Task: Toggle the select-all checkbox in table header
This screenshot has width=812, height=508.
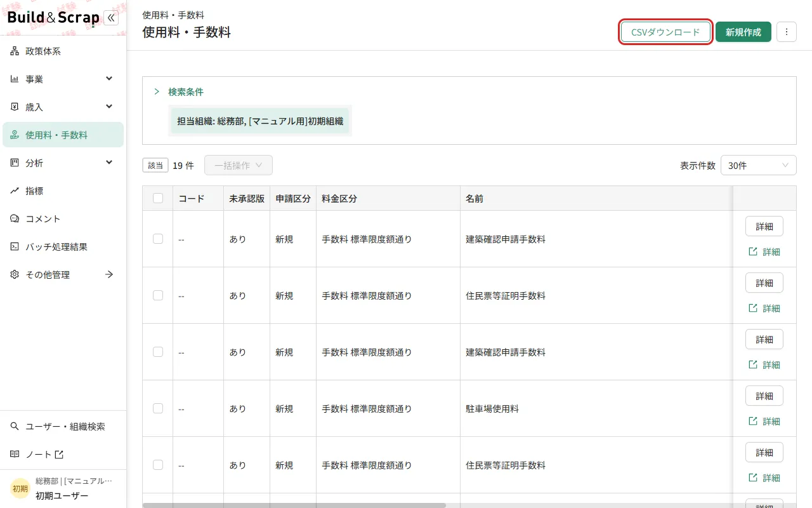Action: pos(158,199)
